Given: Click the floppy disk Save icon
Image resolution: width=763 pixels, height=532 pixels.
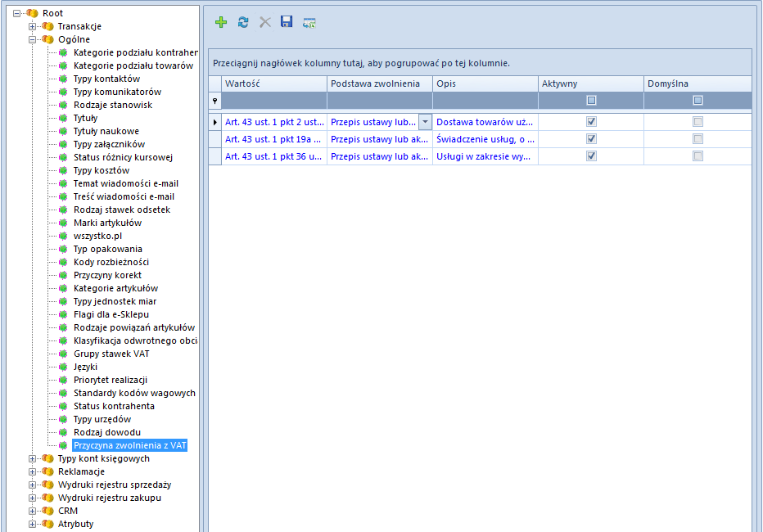Looking at the screenshot, I should pos(287,21).
